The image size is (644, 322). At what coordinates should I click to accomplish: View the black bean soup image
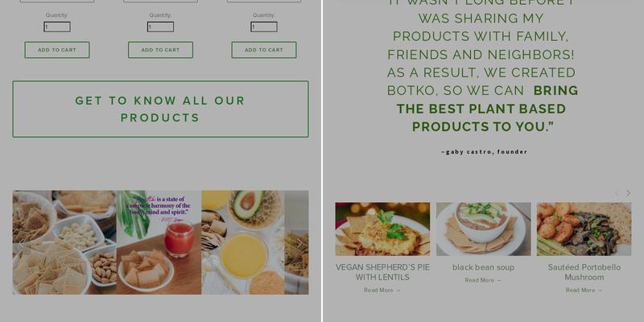pyautogui.click(x=484, y=229)
